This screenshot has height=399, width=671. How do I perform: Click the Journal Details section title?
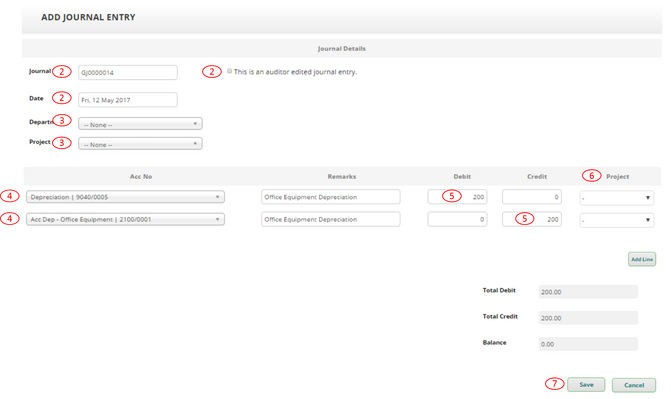[341, 48]
